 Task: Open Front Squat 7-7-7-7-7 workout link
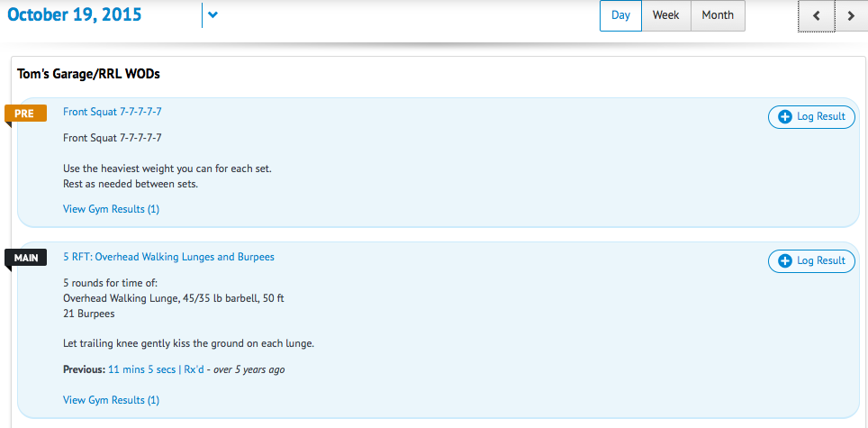coord(113,112)
